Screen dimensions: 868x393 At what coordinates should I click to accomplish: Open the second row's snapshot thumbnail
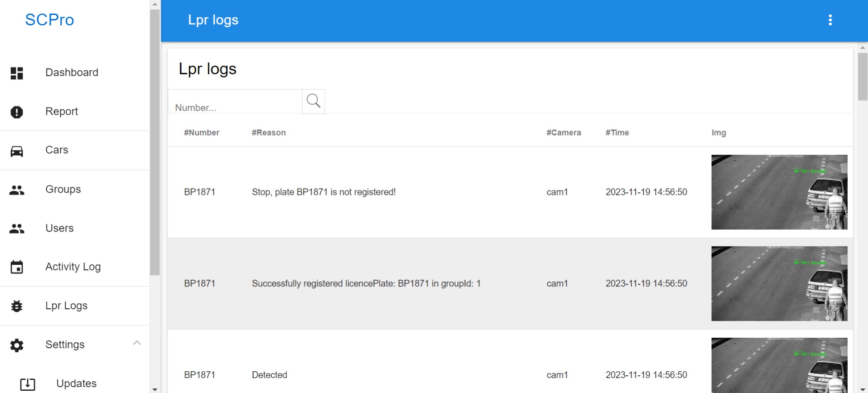(x=779, y=284)
